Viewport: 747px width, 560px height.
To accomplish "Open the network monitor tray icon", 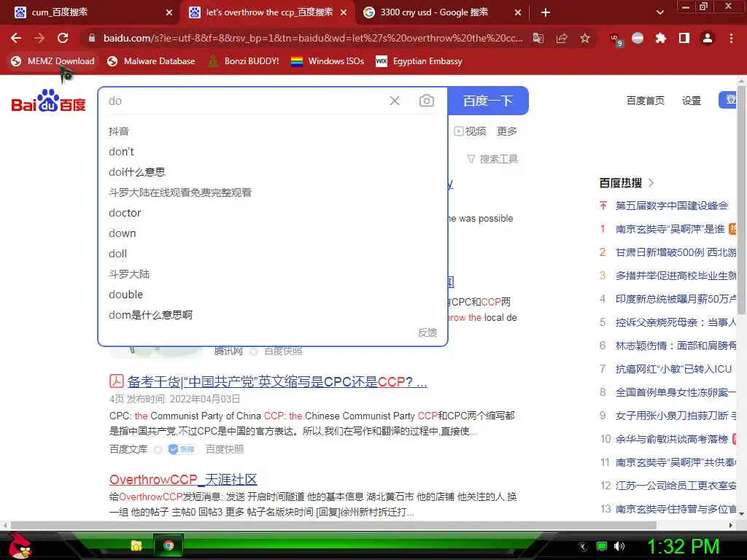I will point(602,546).
